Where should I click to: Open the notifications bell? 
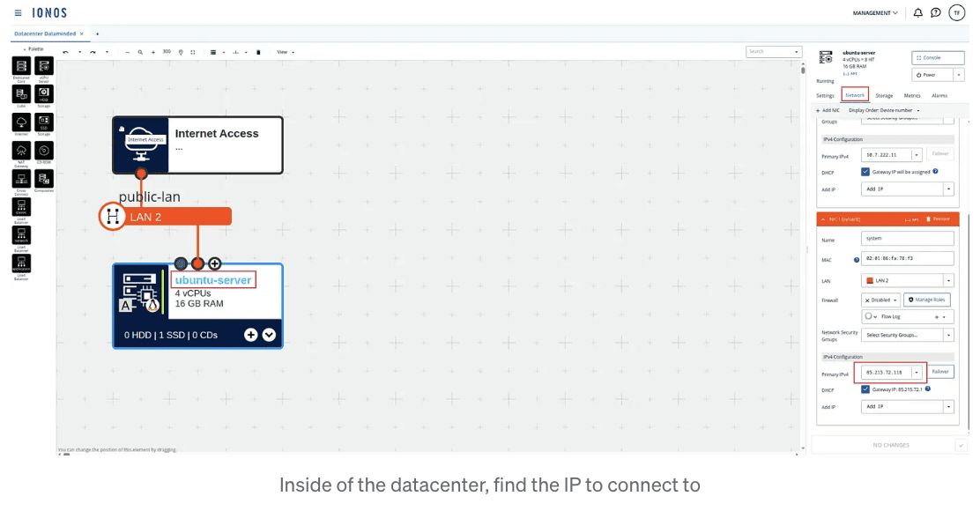(917, 12)
